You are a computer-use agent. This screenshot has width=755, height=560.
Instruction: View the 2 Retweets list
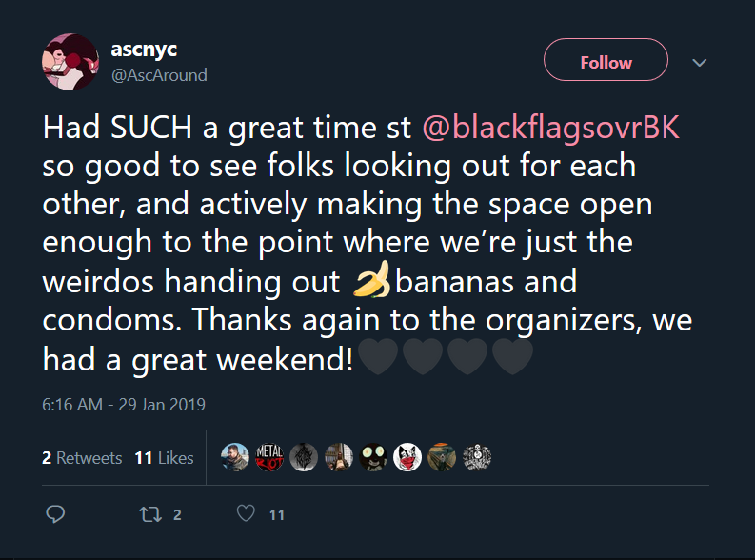(x=82, y=458)
